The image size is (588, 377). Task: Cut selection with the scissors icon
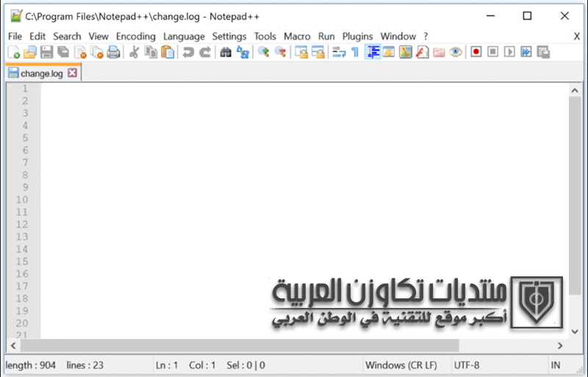(134, 52)
